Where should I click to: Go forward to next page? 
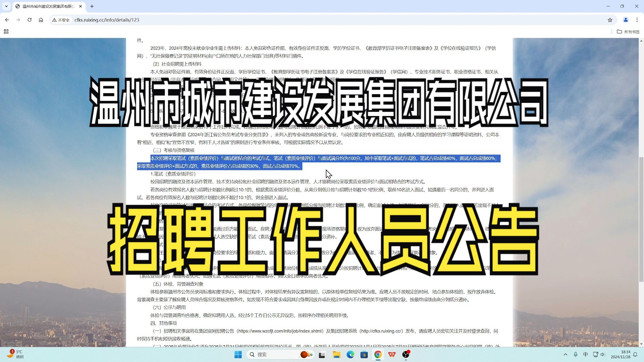pos(18,20)
